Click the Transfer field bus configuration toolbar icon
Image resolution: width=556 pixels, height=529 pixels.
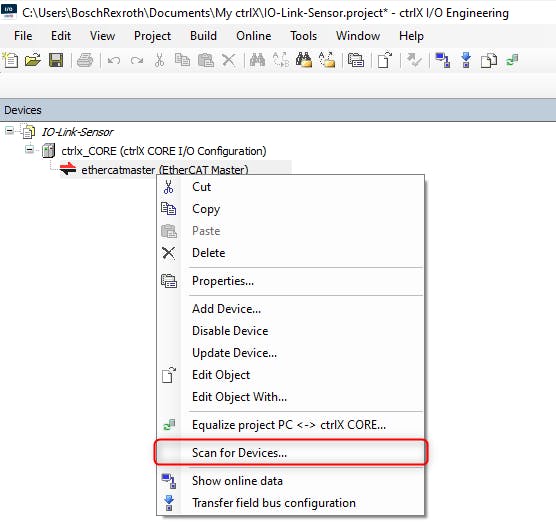pyautogui.click(x=466, y=60)
